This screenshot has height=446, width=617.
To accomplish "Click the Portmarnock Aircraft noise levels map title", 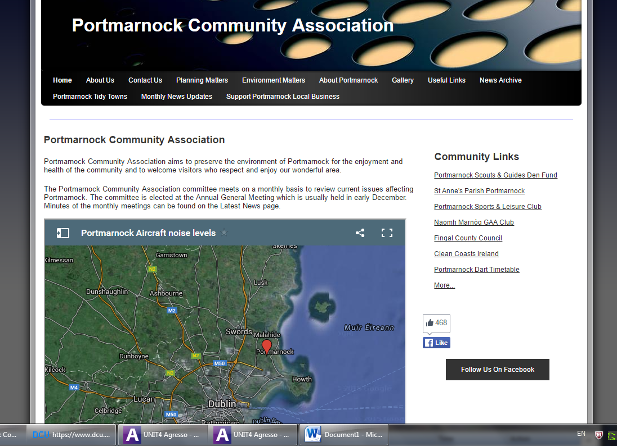I will tap(148, 233).
